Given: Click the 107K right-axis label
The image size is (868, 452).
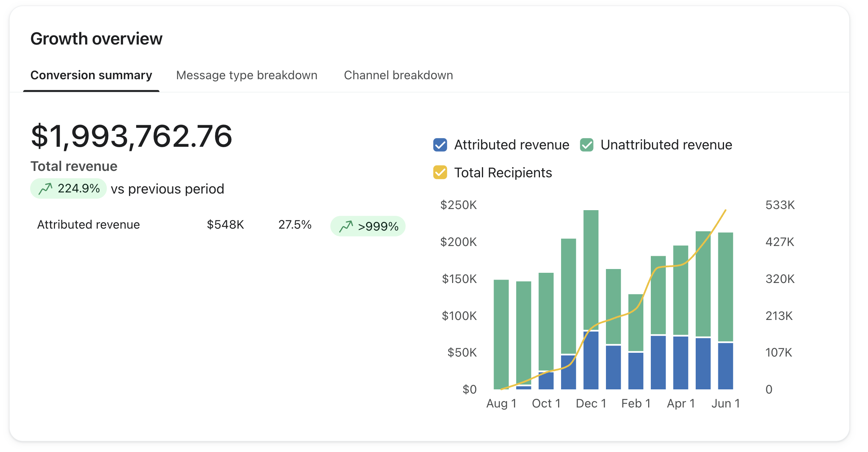Looking at the screenshot, I should pos(779,352).
